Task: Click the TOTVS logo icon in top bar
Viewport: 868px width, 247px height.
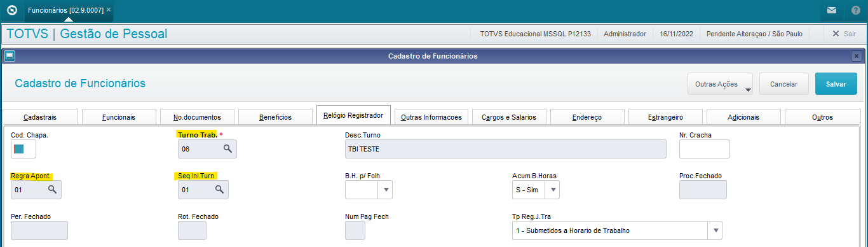Action: pos(11,10)
